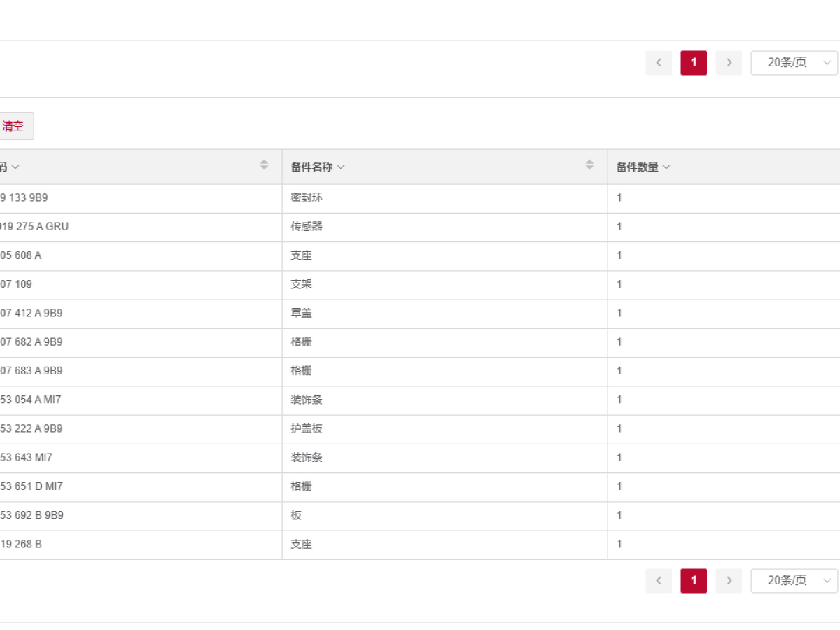This screenshot has width=840, height=630.
Task: Go to next page using bottom pagination arrow
Action: 729,581
